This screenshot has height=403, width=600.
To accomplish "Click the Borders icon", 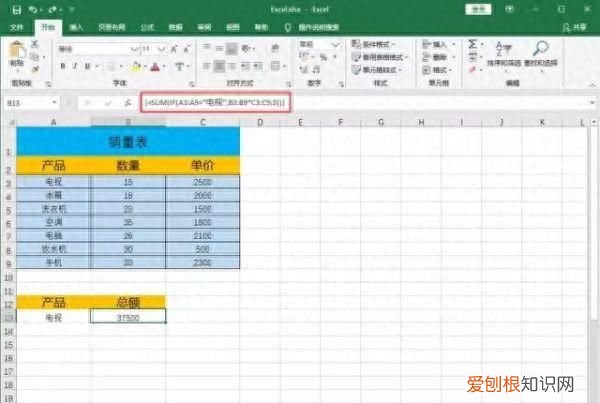I will pyautogui.click(x=111, y=66).
